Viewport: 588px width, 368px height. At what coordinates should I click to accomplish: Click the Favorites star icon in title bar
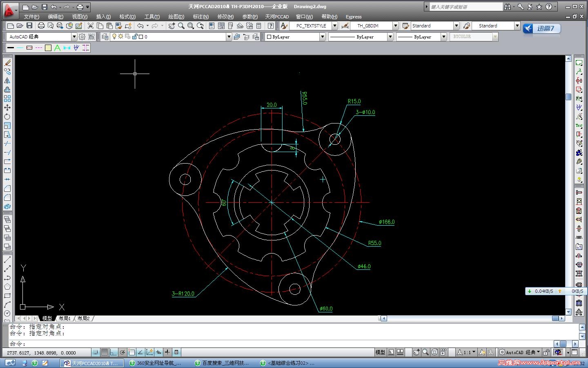click(x=539, y=7)
